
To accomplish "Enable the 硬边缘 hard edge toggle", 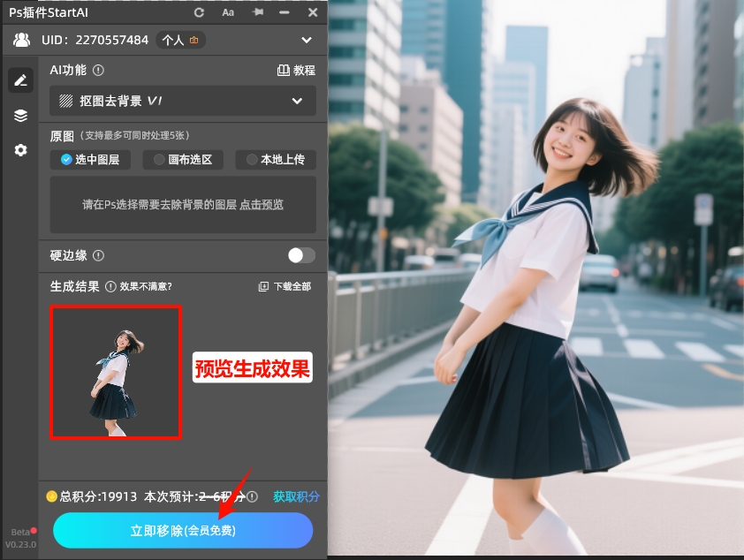I will pyautogui.click(x=300, y=255).
